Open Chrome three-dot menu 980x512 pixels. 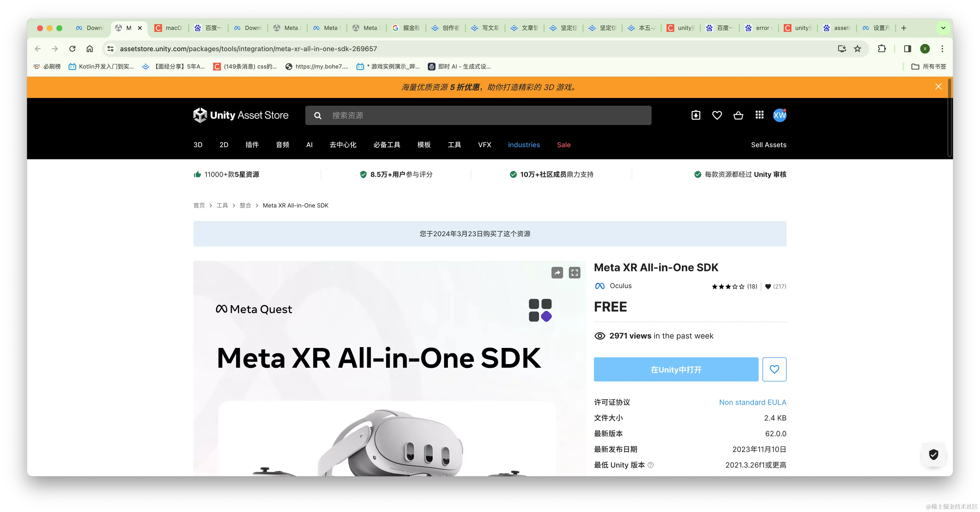click(x=942, y=49)
